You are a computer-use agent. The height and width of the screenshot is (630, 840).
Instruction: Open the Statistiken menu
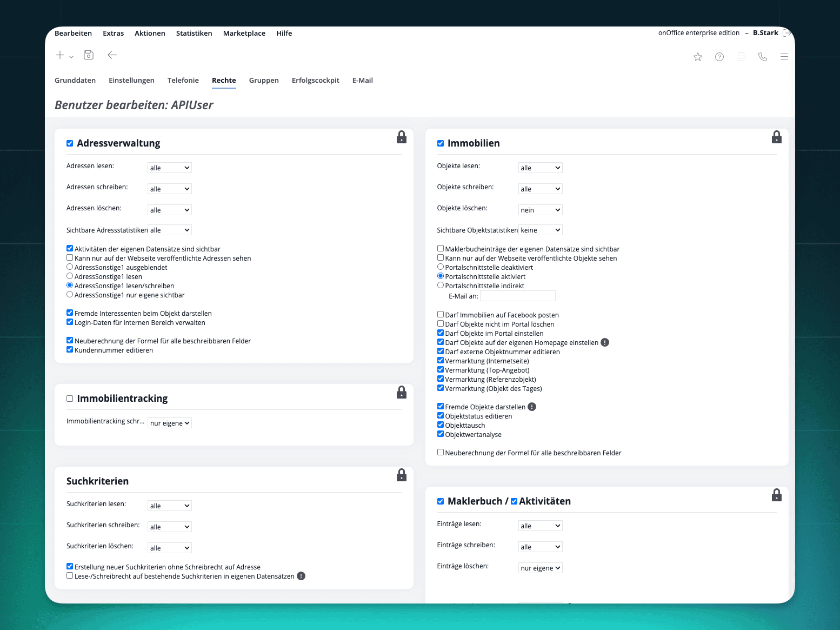194,34
